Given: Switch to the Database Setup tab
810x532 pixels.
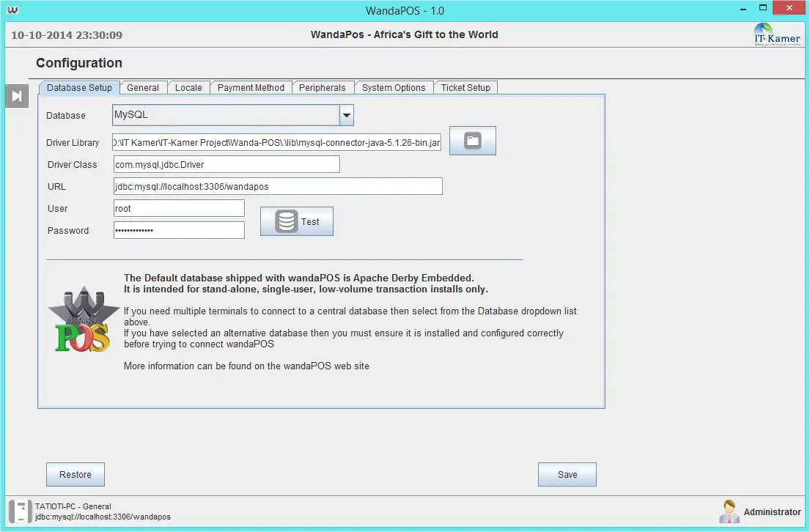Looking at the screenshot, I should coord(80,88).
